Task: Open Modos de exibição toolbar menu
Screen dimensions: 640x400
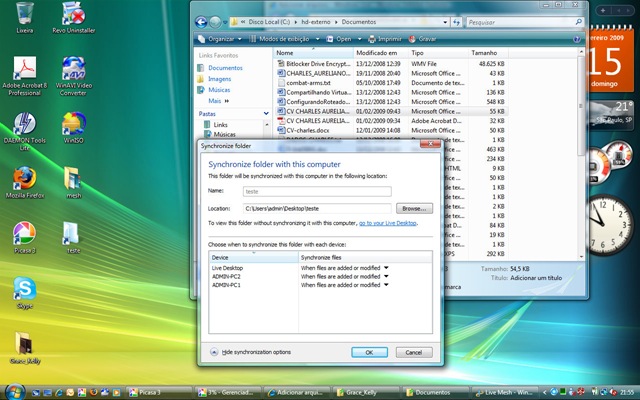Action: click(x=286, y=38)
